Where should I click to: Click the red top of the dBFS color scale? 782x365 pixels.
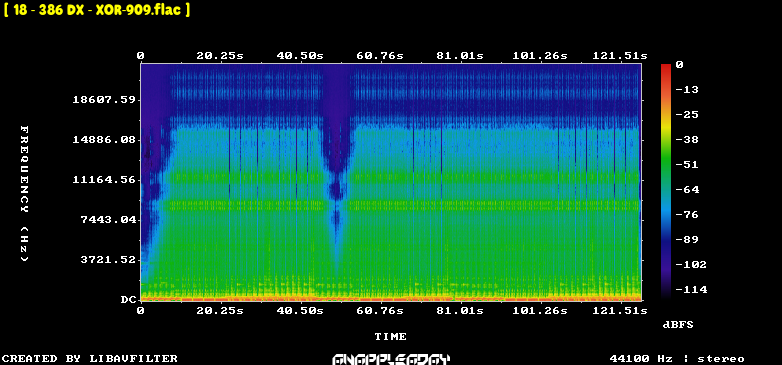click(x=666, y=67)
